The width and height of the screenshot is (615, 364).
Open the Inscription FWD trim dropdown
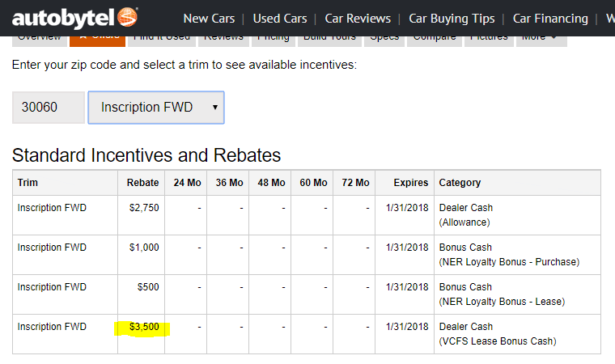tap(156, 108)
